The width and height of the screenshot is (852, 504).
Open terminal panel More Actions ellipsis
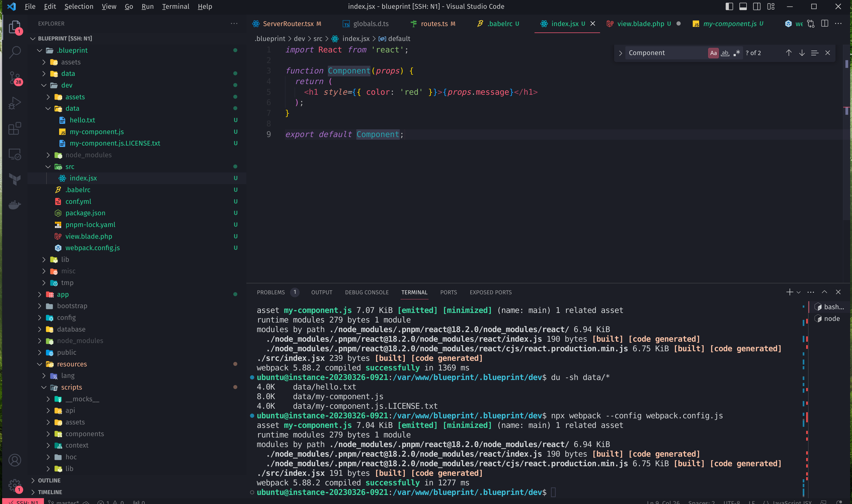pyautogui.click(x=810, y=292)
